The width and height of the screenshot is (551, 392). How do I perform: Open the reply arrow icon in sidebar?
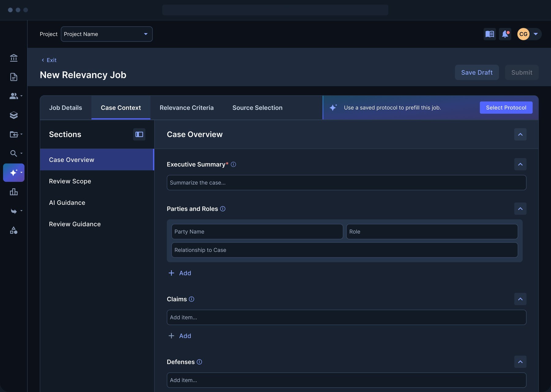click(13, 211)
